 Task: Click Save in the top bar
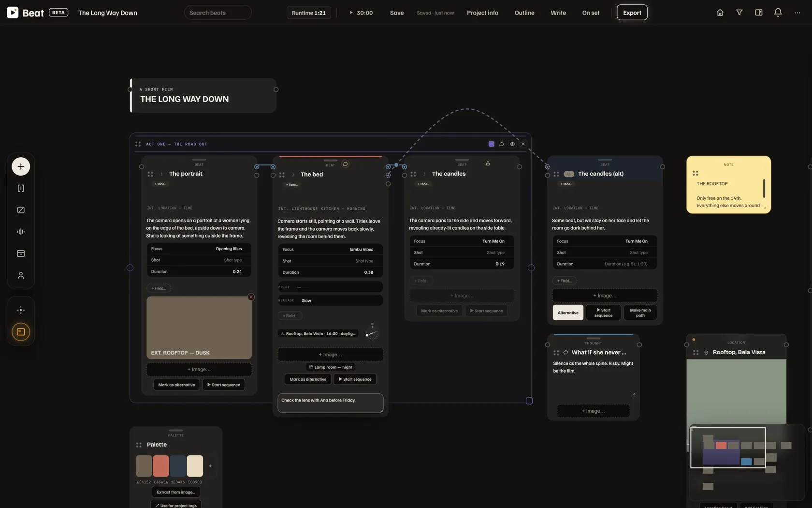click(x=397, y=13)
